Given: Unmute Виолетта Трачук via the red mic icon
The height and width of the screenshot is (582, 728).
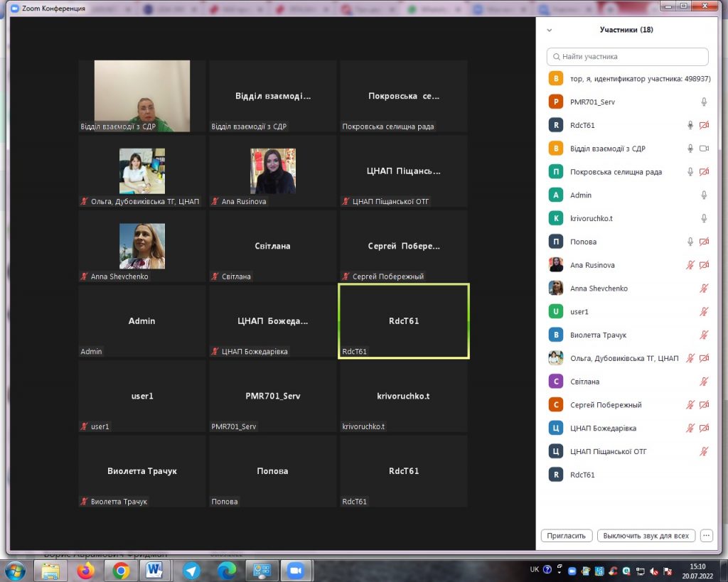Looking at the screenshot, I should [x=704, y=335].
